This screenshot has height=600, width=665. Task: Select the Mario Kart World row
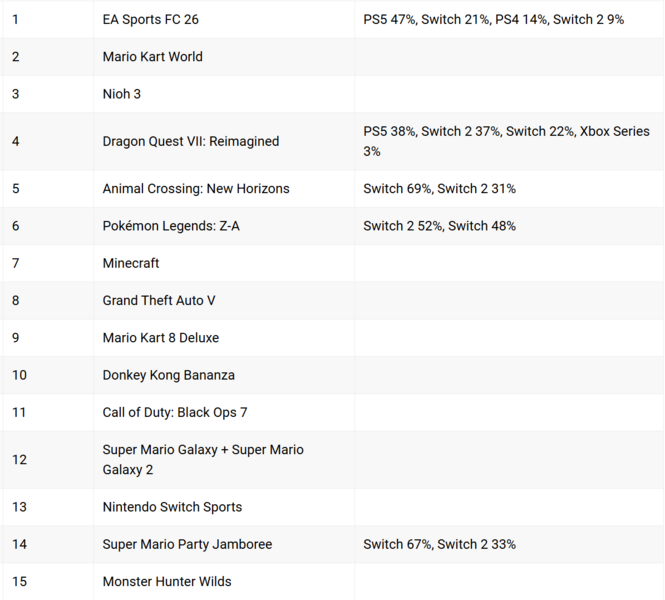click(152, 57)
